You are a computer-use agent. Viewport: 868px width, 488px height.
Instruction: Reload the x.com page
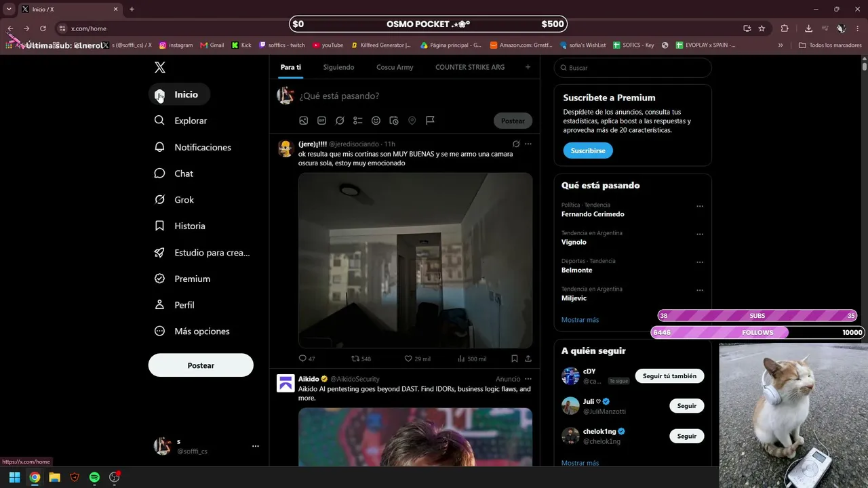[x=43, y=28]
